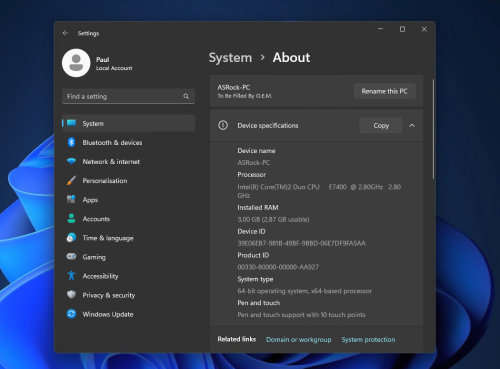500x369 pixels.
Task: Click the Pen and touch support value
Action: (301, 315)
